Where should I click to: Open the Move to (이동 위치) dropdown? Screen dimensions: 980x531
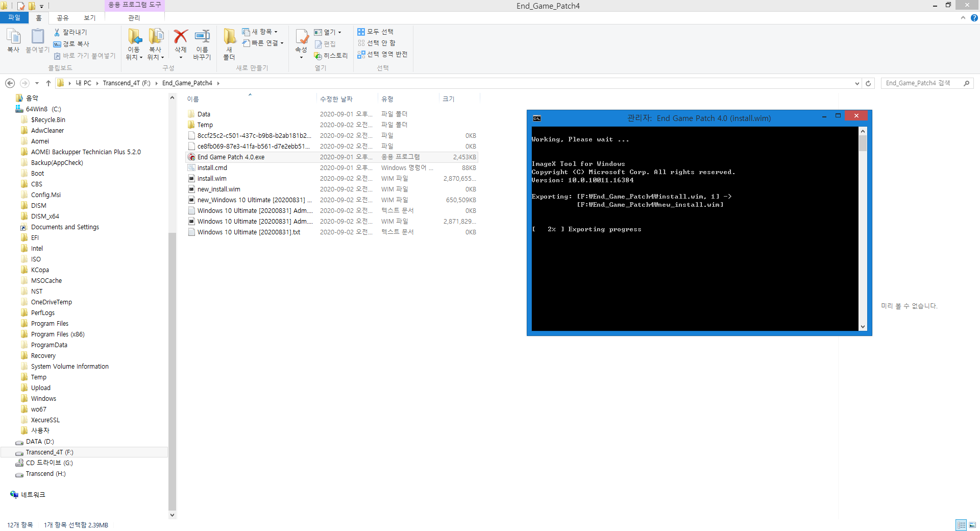[134, 57]
